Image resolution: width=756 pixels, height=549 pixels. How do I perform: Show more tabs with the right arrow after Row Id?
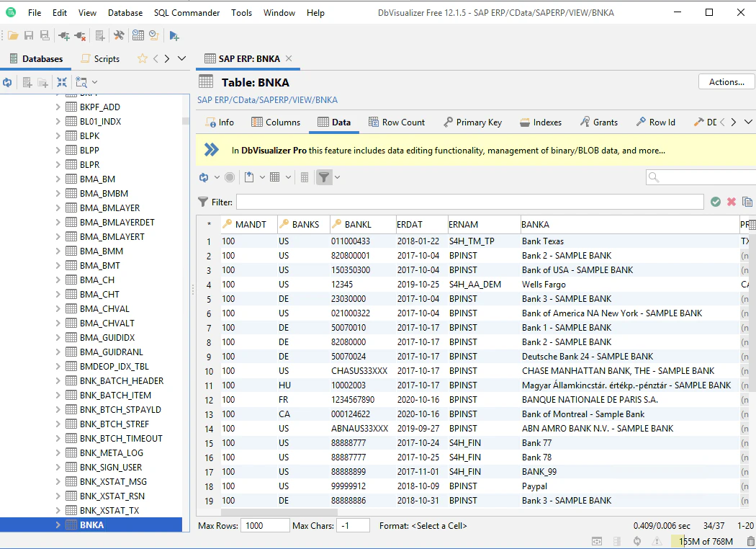[734, 122]
